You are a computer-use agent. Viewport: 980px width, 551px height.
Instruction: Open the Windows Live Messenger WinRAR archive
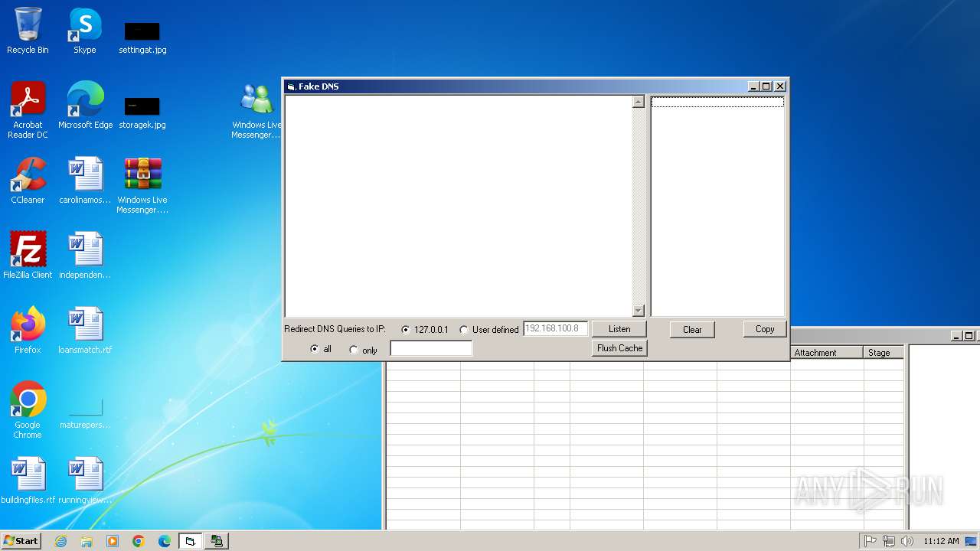tap(142, 185)
